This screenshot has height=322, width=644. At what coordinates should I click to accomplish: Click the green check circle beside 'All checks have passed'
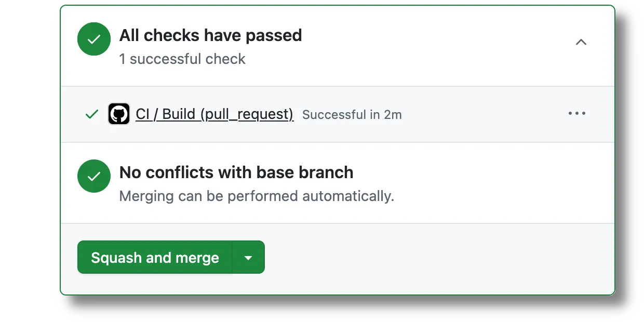pos(93,39)
